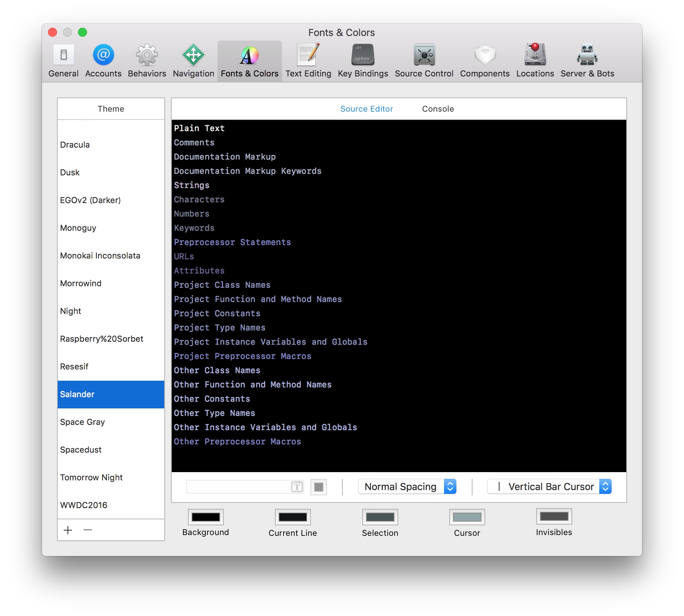Select the Fonts & Colors pane
684x616 pixels.
[x=250, y=61]
